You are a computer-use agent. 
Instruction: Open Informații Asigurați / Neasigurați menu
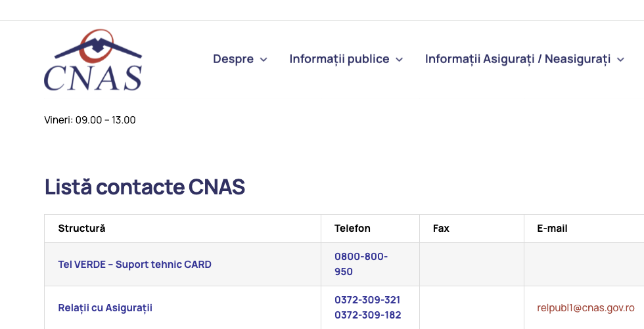[x=518, y=59]
